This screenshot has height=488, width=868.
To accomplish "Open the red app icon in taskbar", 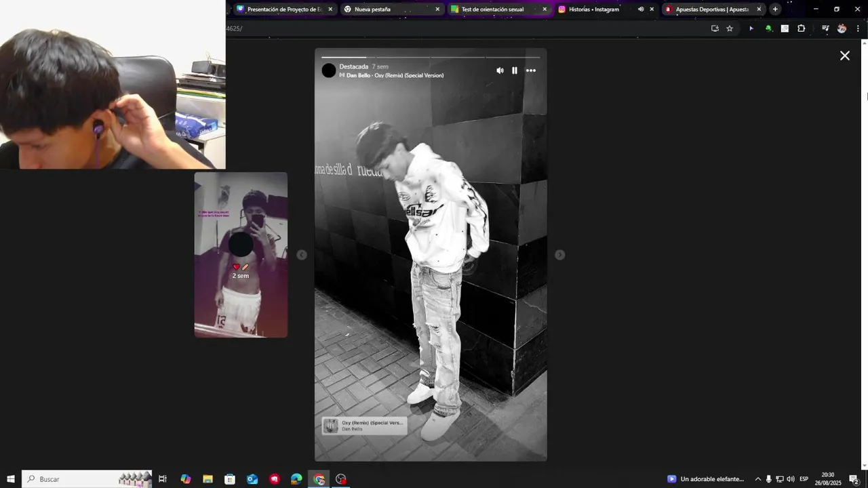I will [x=275, y=479].
